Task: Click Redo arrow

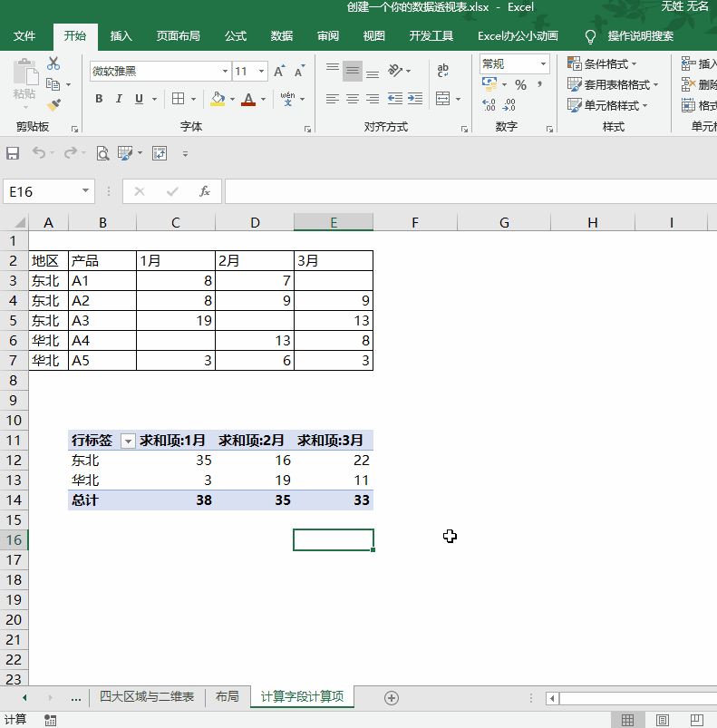Action: click(x=71, y=152)
